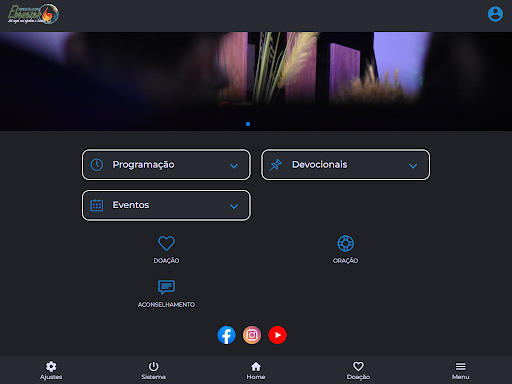Open the user profile icon
512x384 pixels.
[x=495, y=14]
